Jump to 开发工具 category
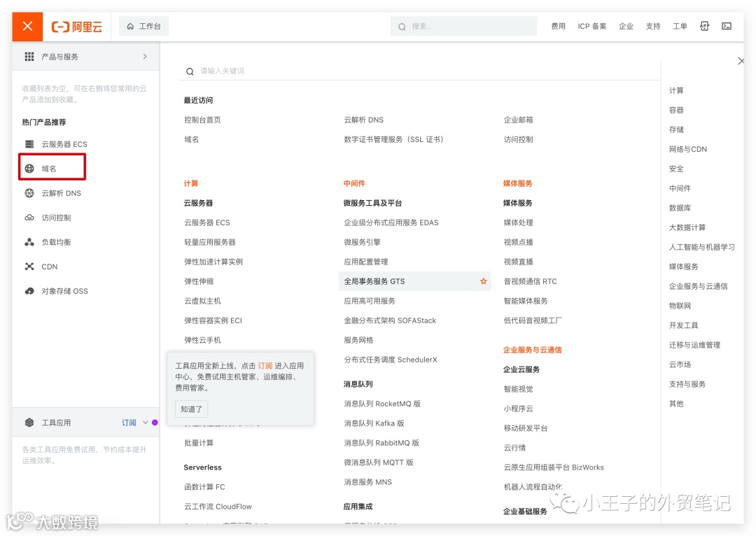The height and width of the screenshot is (536, 756). (x=683, y=325)
